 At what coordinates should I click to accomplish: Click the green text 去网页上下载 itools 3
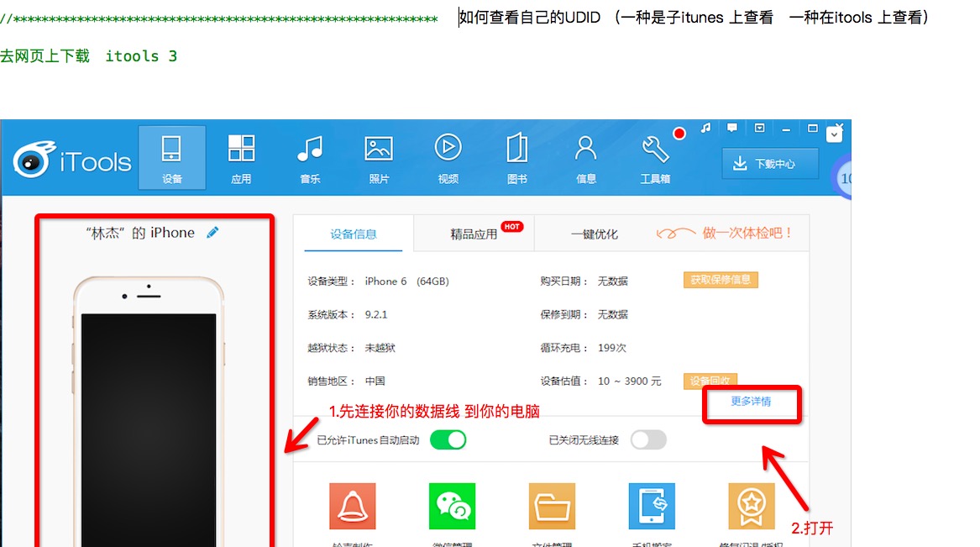pyautogui.click(x=89, y=56)
